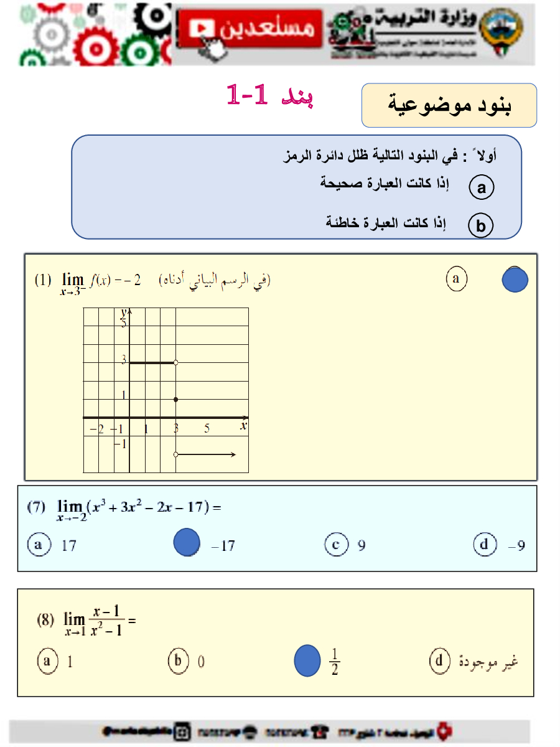
Task: Choose option a (17) in question 7
Action: point(39,545)
